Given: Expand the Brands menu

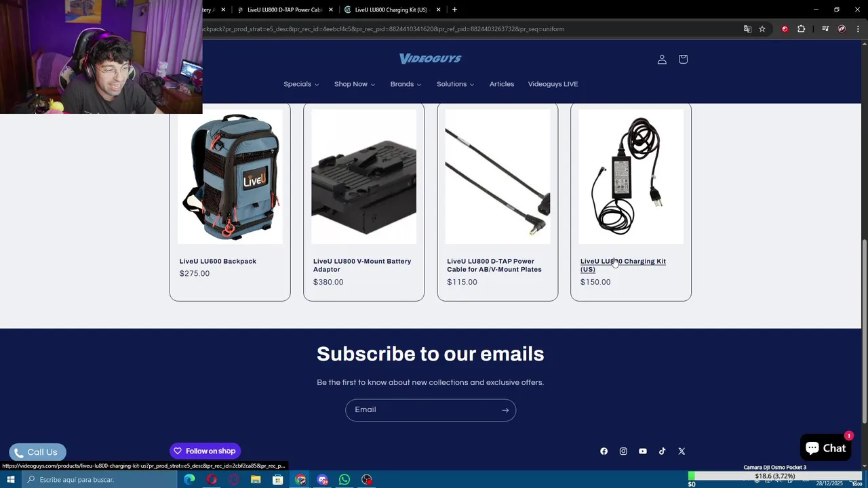Looking at the screenshot, I should (406, 84).
